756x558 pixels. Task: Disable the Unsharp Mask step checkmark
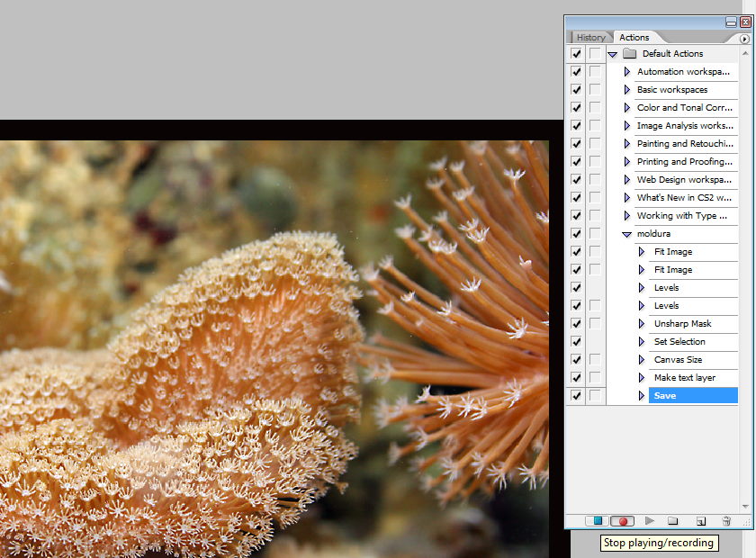coord(576,324)
